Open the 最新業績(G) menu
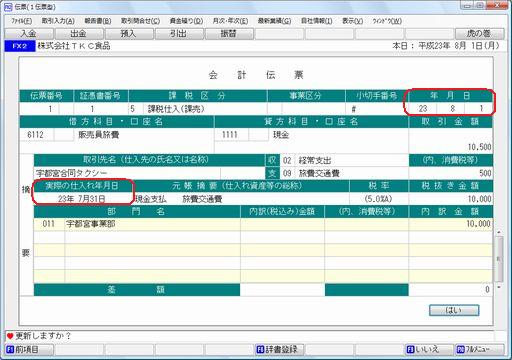512x360 pixels. click(274, 21)
